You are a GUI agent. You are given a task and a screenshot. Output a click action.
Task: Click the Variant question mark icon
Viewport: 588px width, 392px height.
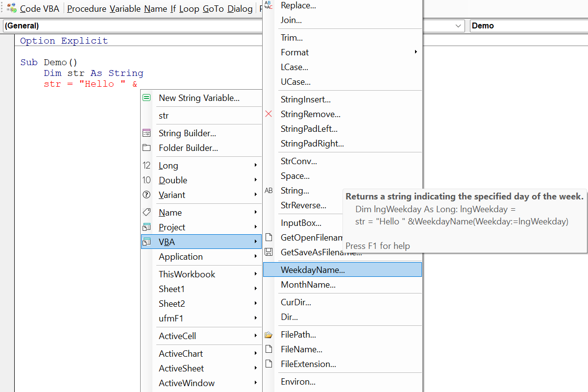(147, 195)
